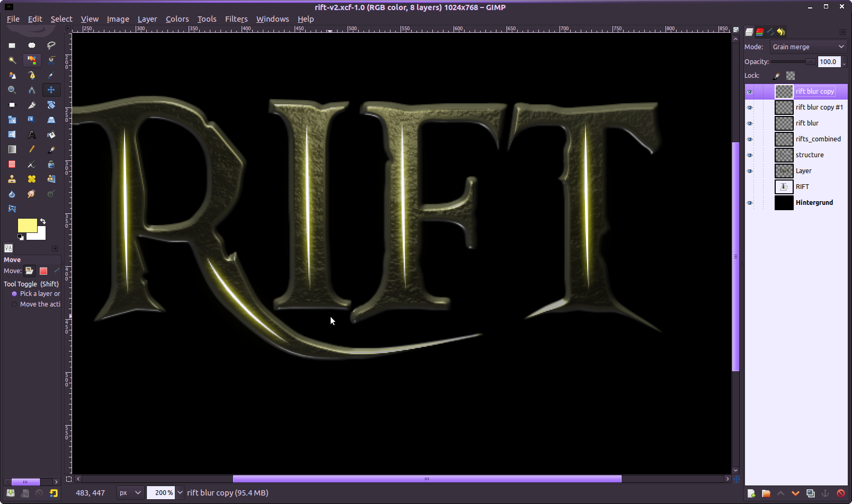
Task: Select the Bucket Fill tool
Action: pos(51,134)
